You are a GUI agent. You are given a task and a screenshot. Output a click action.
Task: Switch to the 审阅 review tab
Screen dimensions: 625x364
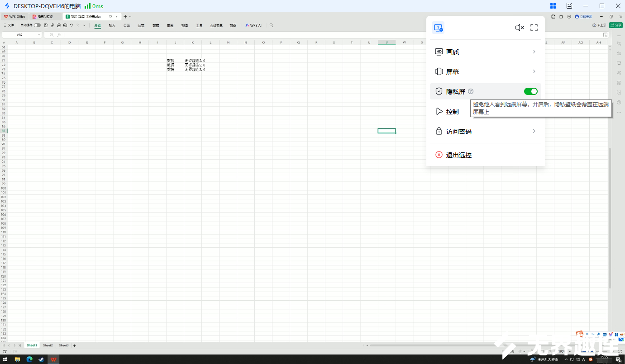click(170, 26)
